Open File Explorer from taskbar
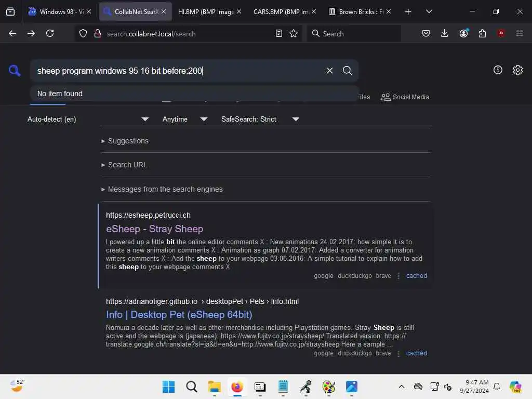This screenshot has height=399, width=532. tap(215, 387)
